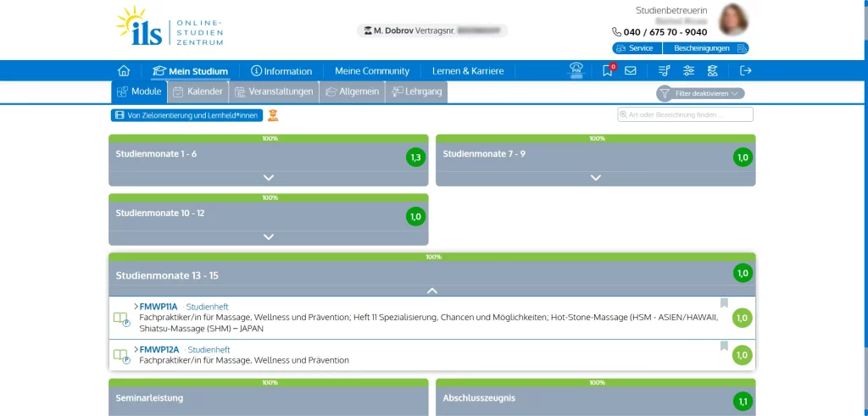Screen dimensions: 868x416
Task: Toggle bookmark flag on FMWP11A row
Action: [x=724, y=303]
